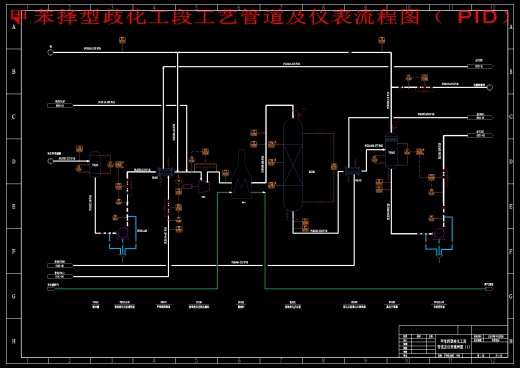The height and width of the screenshot is (368, 520).
Task: Select the lowest right-side off-page connector arrow
Action: [480, 135]
